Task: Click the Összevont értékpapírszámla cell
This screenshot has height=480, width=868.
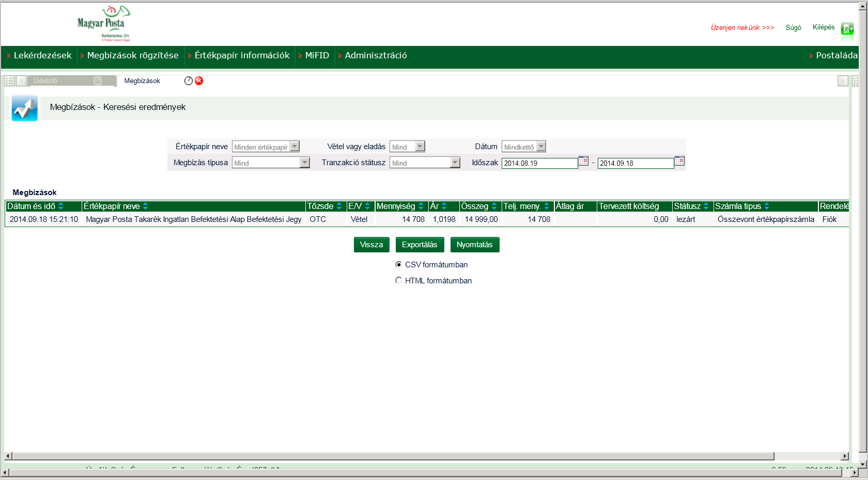Action: 766,219
